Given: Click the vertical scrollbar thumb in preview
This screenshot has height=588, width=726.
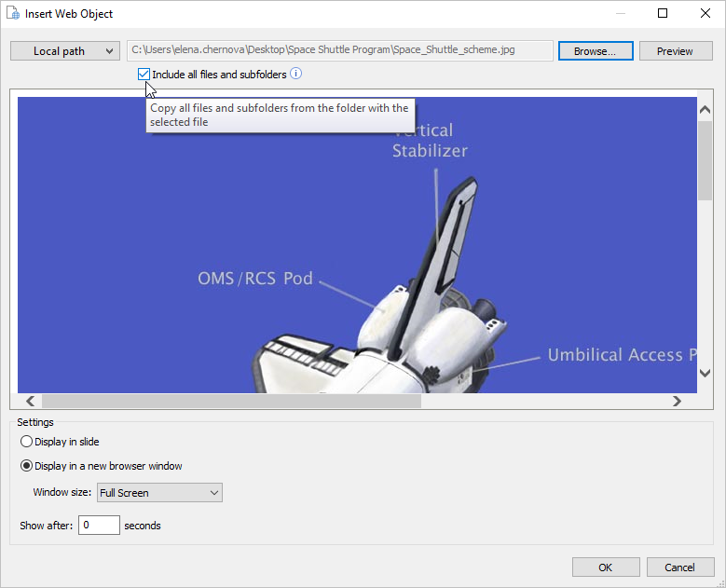Looking at the screenshot, I should coord(705,158).
